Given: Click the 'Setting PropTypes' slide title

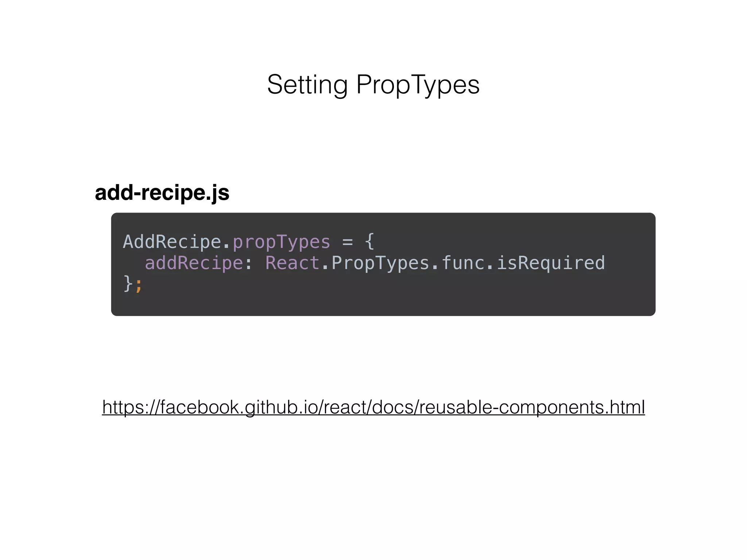Looking at the screenshot, I should coord(373,85).
